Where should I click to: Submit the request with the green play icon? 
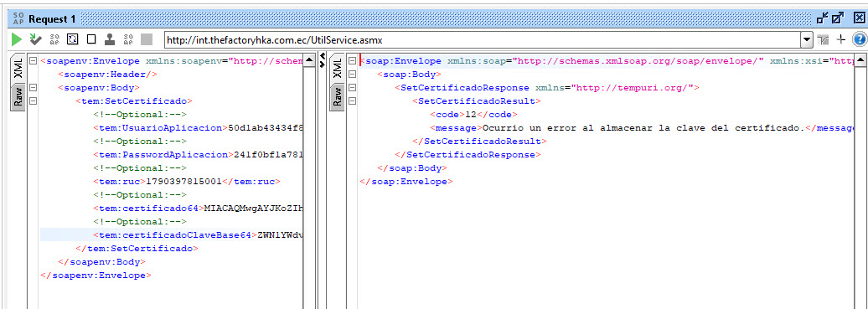click(x=17, y=39)
